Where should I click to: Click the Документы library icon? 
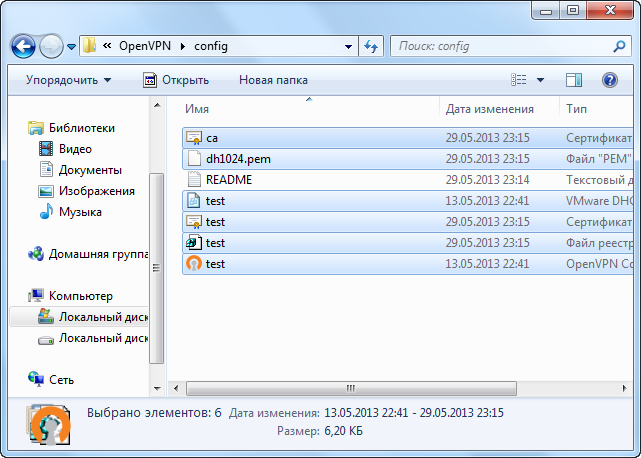click(x=46, y=170)
